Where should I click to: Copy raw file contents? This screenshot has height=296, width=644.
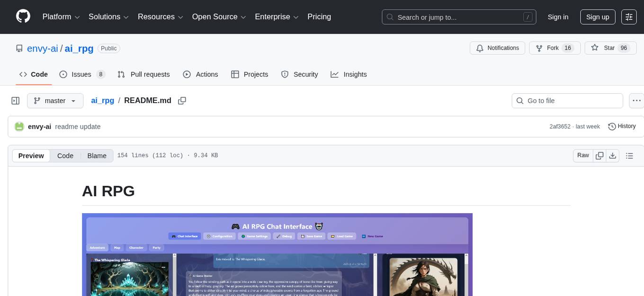tap(599, 156)
